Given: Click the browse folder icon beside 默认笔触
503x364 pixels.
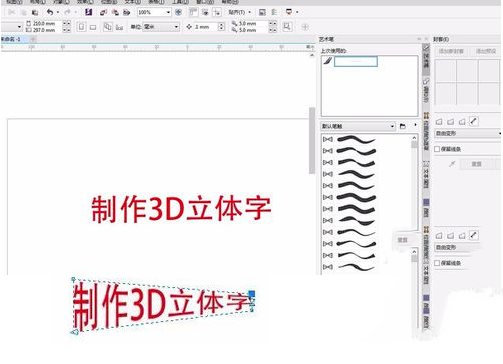Looking at the screenshot, I should tap(403, 126).
